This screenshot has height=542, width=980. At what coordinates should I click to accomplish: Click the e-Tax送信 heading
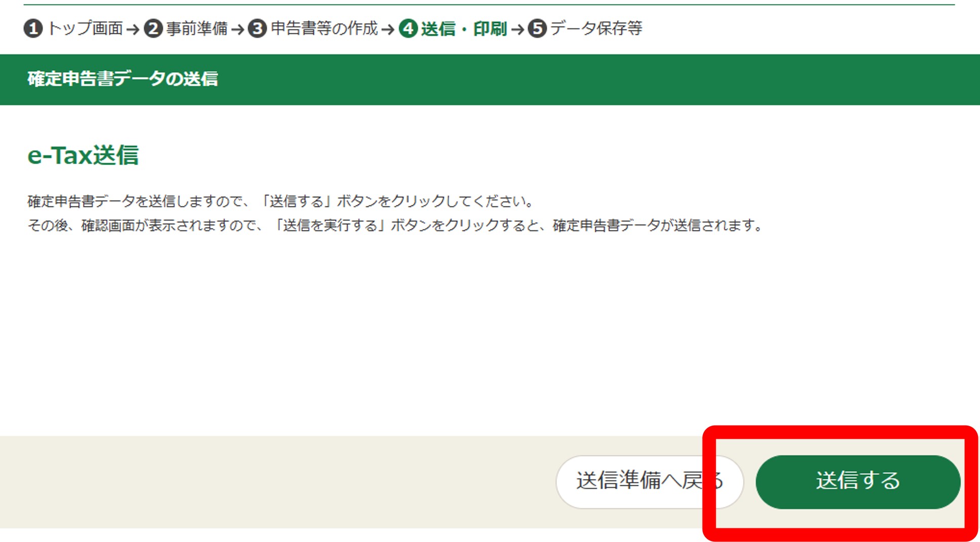(x=83, y=155)
